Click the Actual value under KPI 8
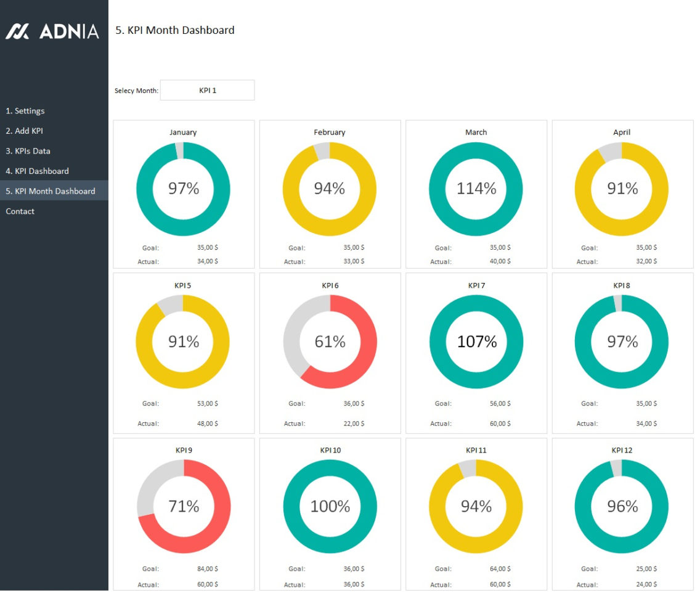The image size is (700, 598). coord(645,424)
